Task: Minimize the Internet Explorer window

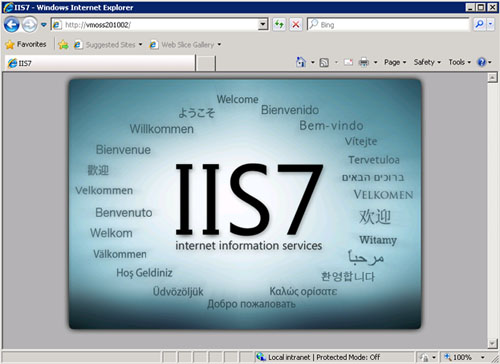Action: [470, 7]
